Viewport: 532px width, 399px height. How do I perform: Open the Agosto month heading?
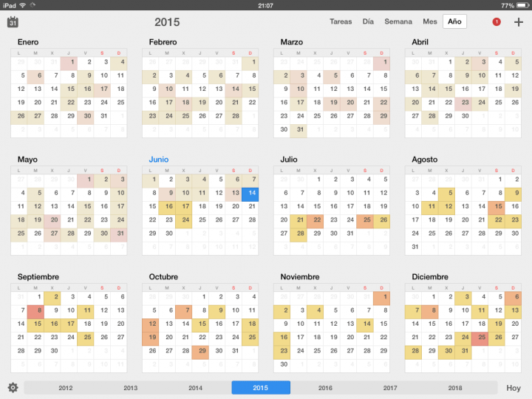424,160
